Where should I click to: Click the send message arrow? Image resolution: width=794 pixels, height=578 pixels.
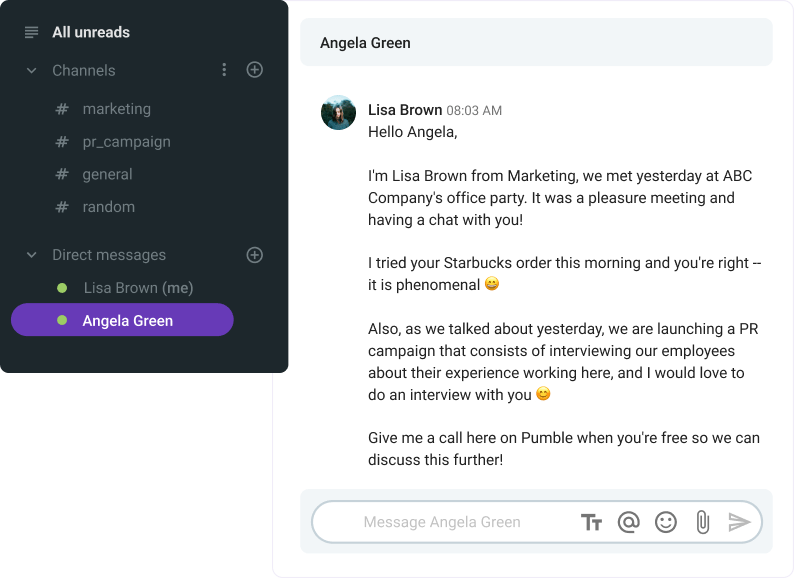[x=739, y=522]
